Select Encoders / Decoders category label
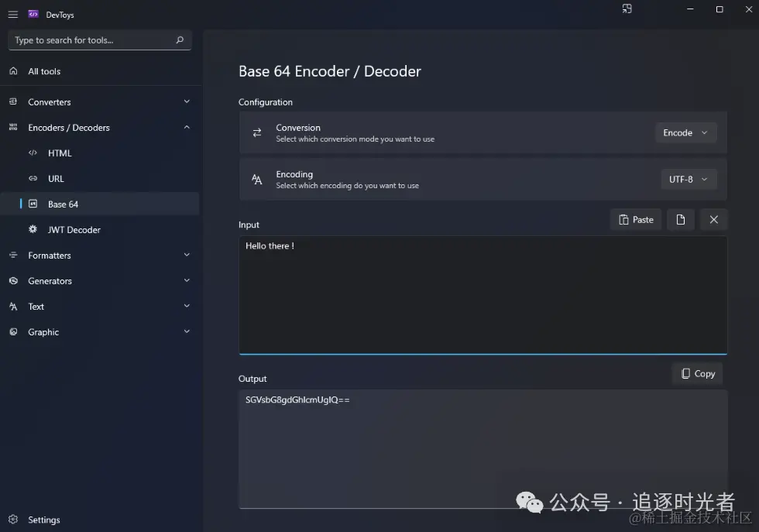The image size is (759, 532). click(69, 128)
